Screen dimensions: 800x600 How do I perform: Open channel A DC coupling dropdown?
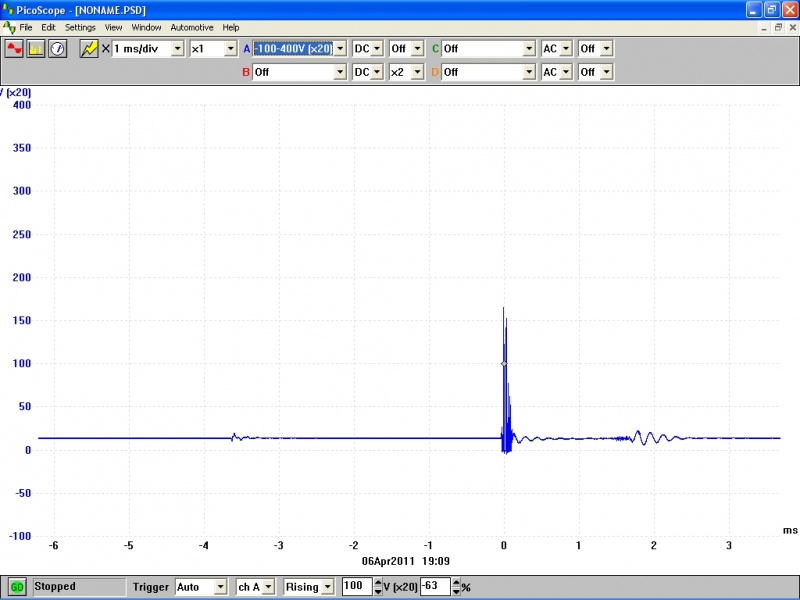[x=377, y=48]
